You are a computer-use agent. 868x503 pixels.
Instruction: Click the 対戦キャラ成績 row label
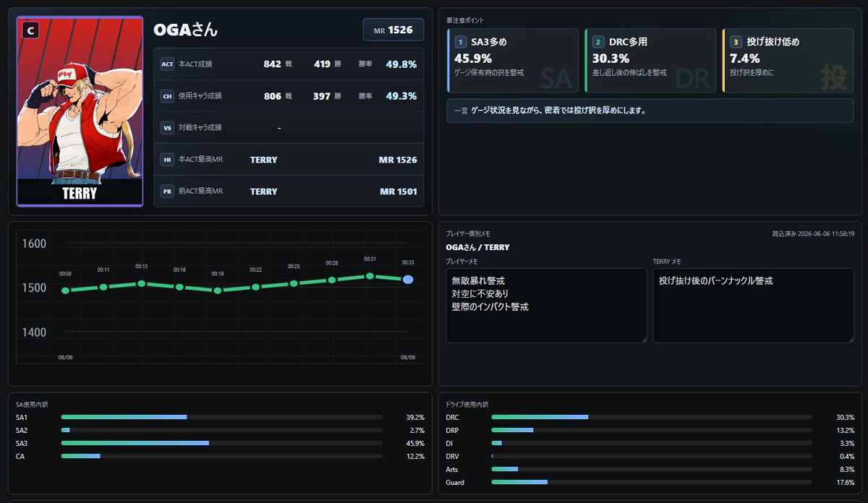[x=200, y=128]
